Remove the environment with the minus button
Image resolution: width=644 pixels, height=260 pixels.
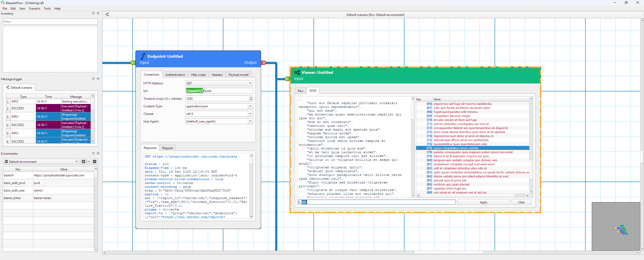[x=95, y=161]
